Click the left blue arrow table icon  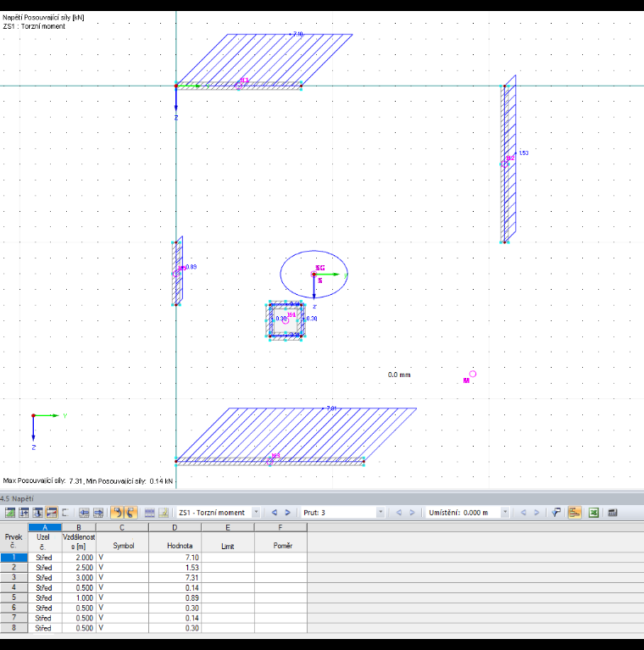pos(84,513)
